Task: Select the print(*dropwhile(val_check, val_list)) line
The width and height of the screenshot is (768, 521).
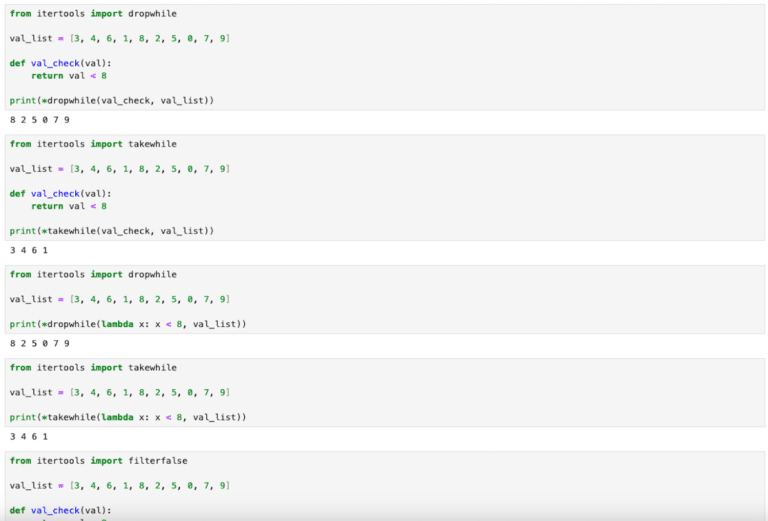Action: tap(112, 100)
